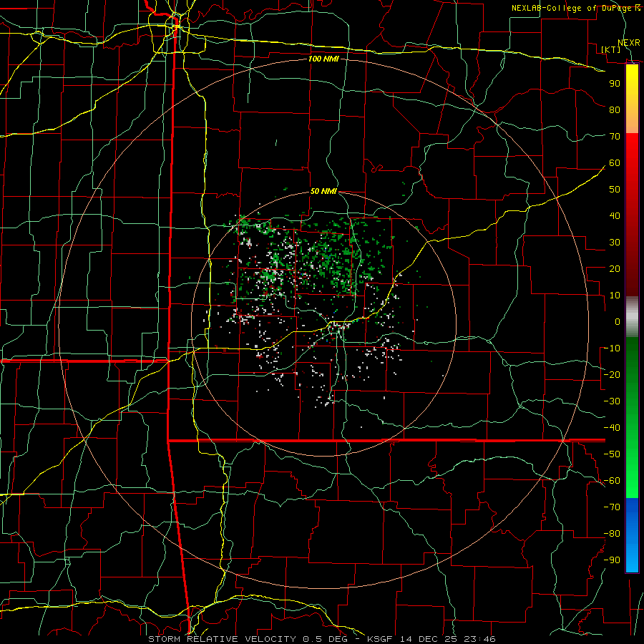Click the -30 knot scale value
The height and width of the screenshot is (644, 644).
coord(612,401)
